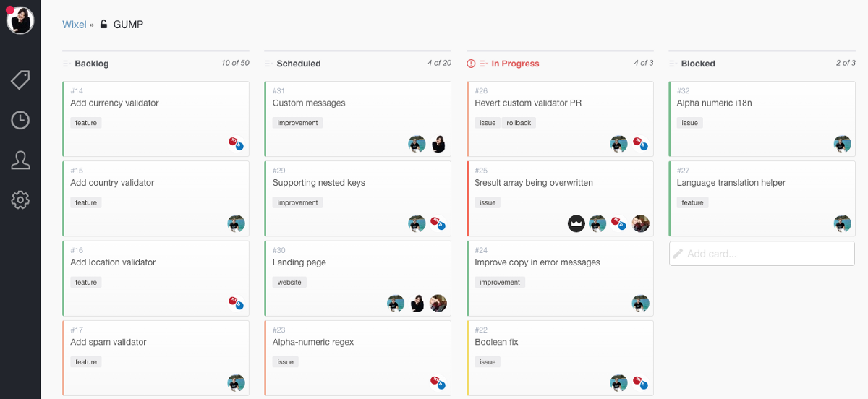Click the issue tag on Boolean fix
This screenshot has height=399, width=868.
[488, 361]
